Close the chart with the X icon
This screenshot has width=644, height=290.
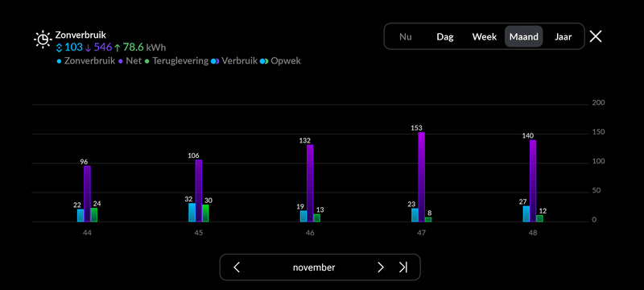(596, 36)
